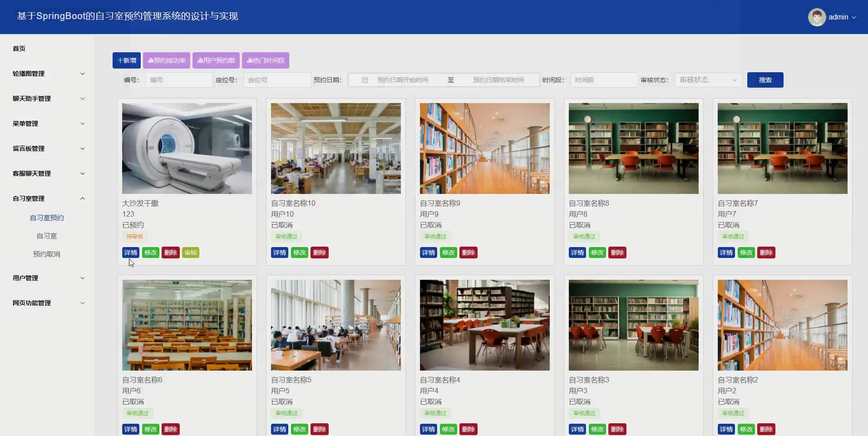The height and width of the screenshot is (436, 868).
Task: Click the 搜索 button
Action: click(x=765, y=80)
